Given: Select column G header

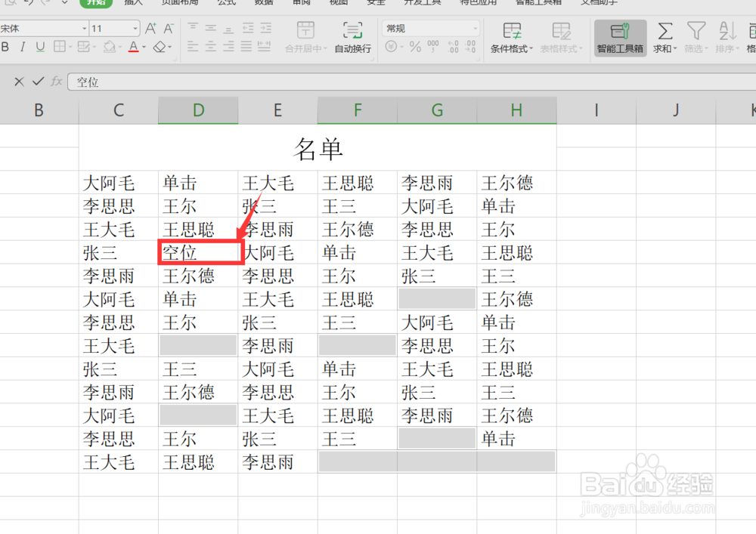Looking at the screenshot, I should coord(437,110).
